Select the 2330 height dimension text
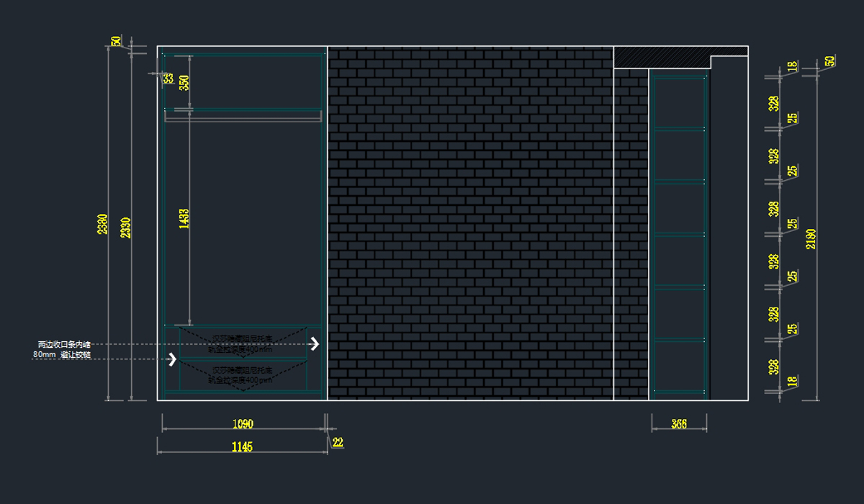Image resolution: width=864 pixels, height=504 pixels. (126, 228)
